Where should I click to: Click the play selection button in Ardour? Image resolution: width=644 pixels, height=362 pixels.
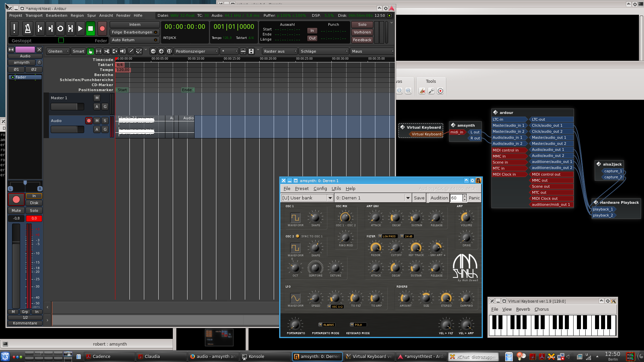click(x=70, y=29)
